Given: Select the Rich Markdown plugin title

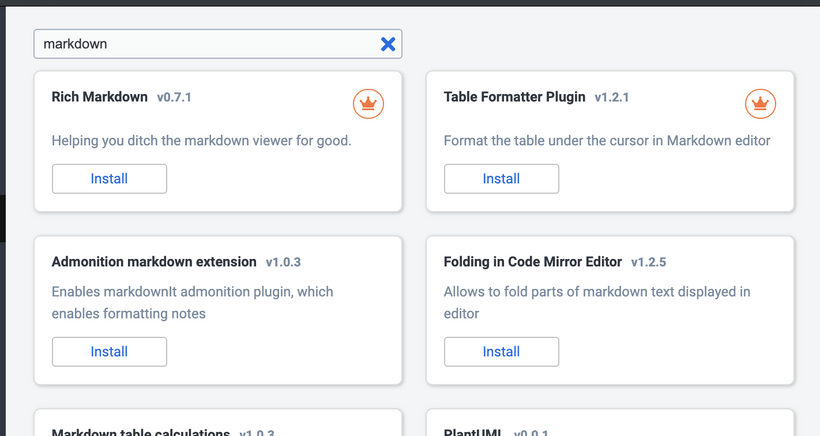Looking at the screenshot, I should coord(99,97).
